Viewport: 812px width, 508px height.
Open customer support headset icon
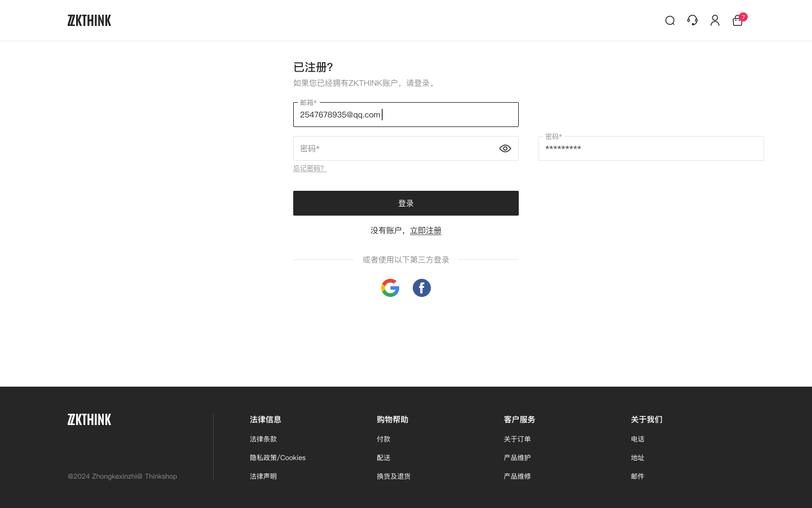pyautogui.click(x=692, y=20)
